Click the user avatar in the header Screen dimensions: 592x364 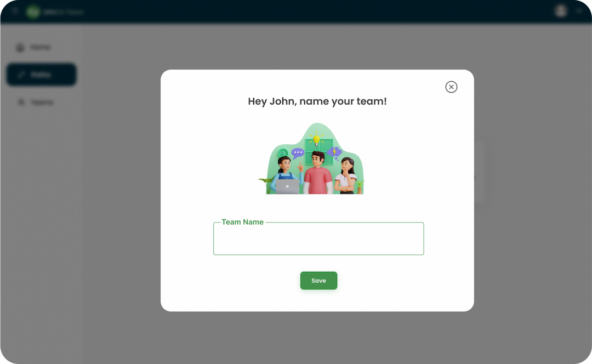(561, 11)
